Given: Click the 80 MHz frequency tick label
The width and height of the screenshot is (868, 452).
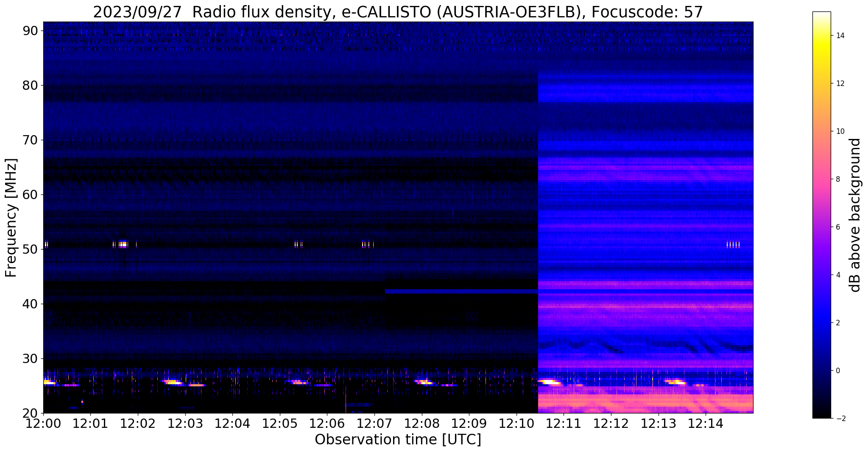Looking at the screenshot, I should point(31,86).
